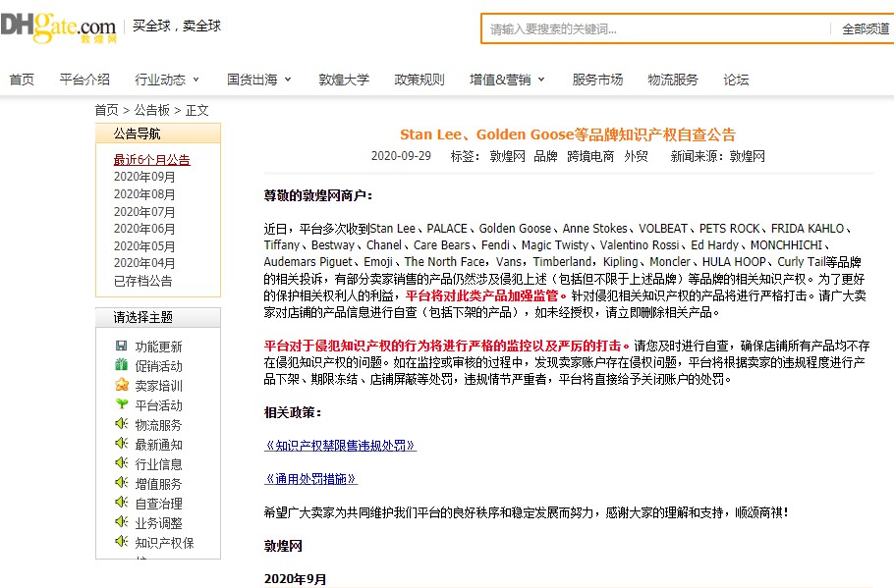Open the 《通用处罚措施》 policy link
Viewport: 894px width, 588px height.
pyautogui.click(x=310, y=479)
